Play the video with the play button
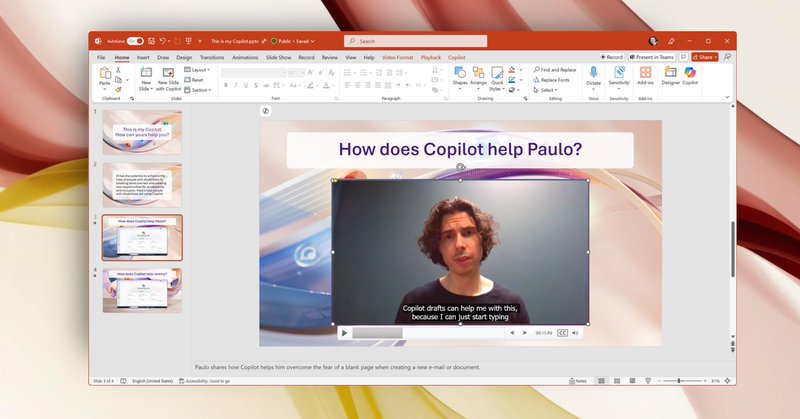This screenshot has height=419, width=800. tap(344, 333)
